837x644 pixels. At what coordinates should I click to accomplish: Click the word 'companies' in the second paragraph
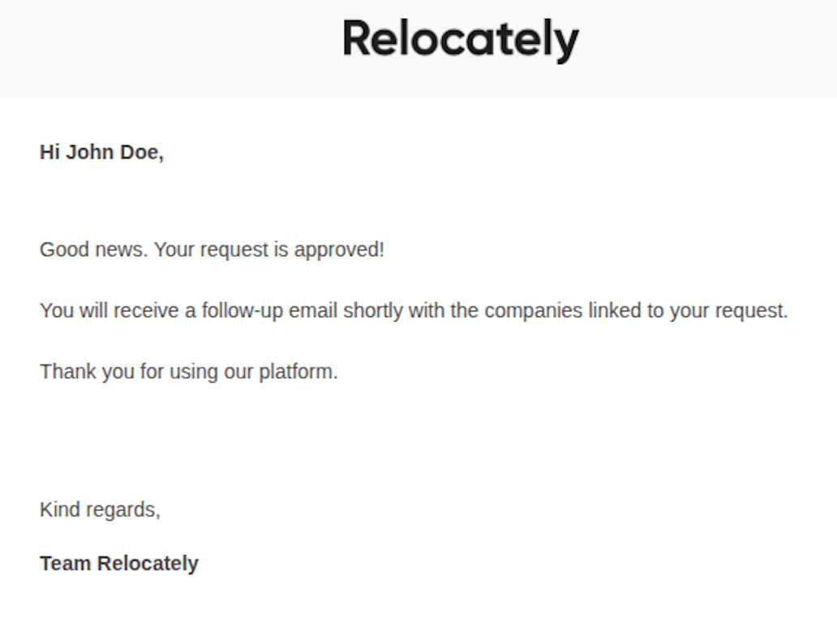(x=534, y=311)
